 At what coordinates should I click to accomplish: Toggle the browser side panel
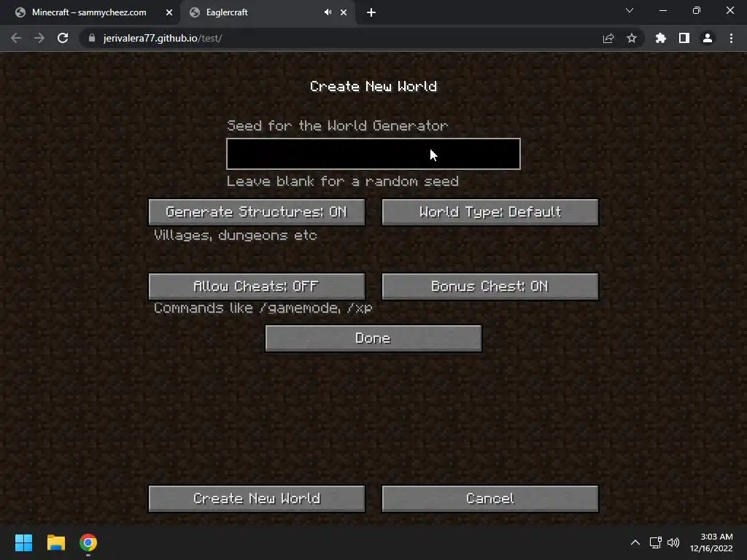click(x=684, y=38)
